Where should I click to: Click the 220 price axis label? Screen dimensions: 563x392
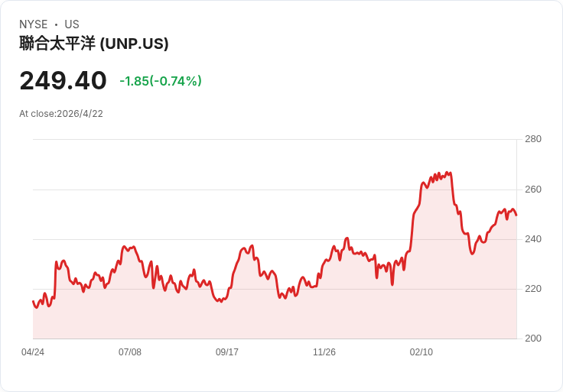pyautogui.click(x=533, y=289)
